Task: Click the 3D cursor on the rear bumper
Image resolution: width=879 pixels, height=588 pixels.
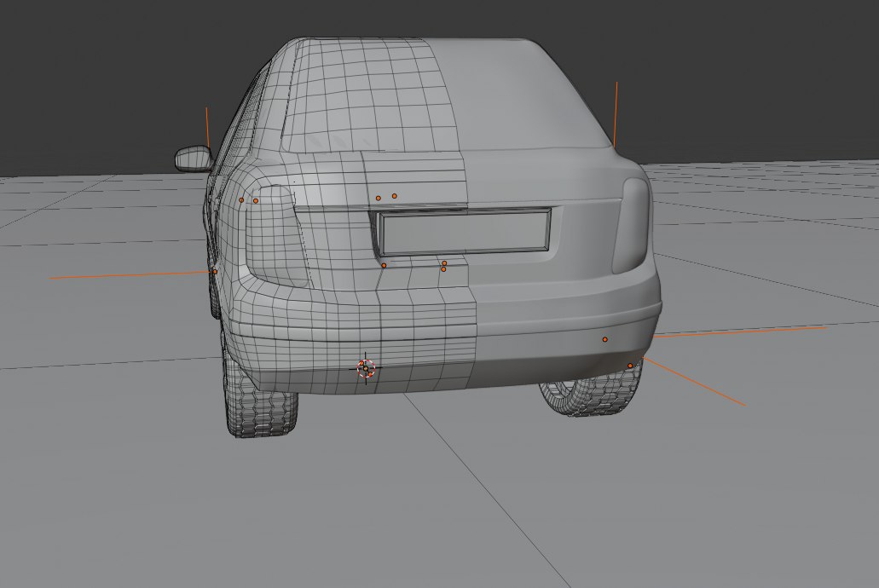Action: point(366,368)
